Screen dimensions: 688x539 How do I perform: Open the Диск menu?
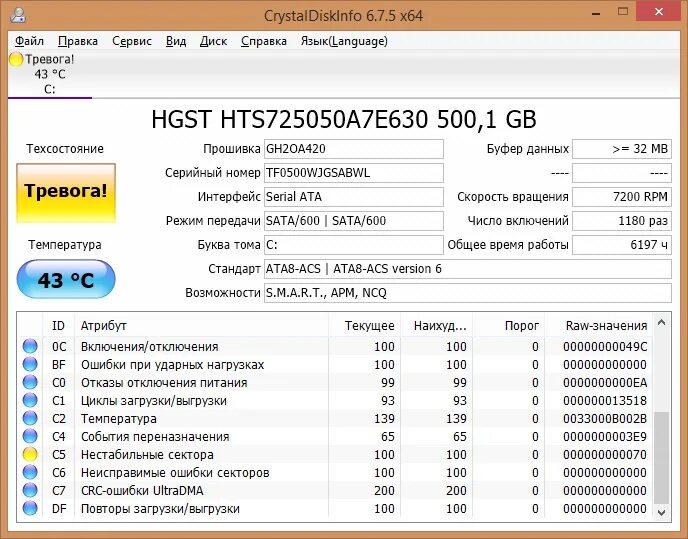click(213, 41)
